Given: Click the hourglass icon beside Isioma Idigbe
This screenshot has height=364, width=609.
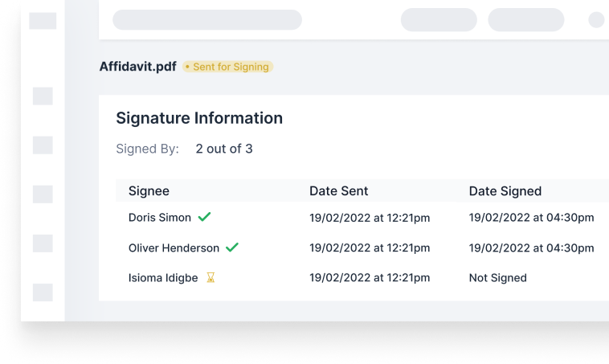Looking at the screenshot, I should coord(210,278).
